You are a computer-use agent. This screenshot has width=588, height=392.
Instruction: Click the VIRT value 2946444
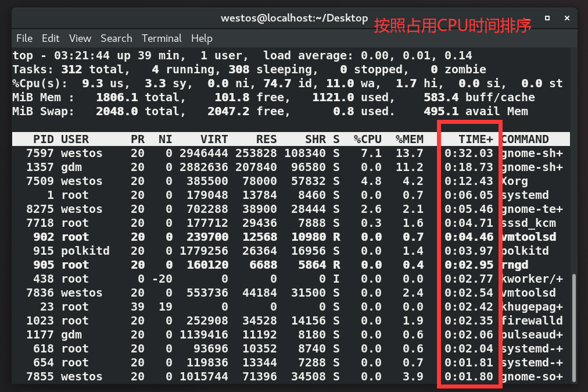203,153
